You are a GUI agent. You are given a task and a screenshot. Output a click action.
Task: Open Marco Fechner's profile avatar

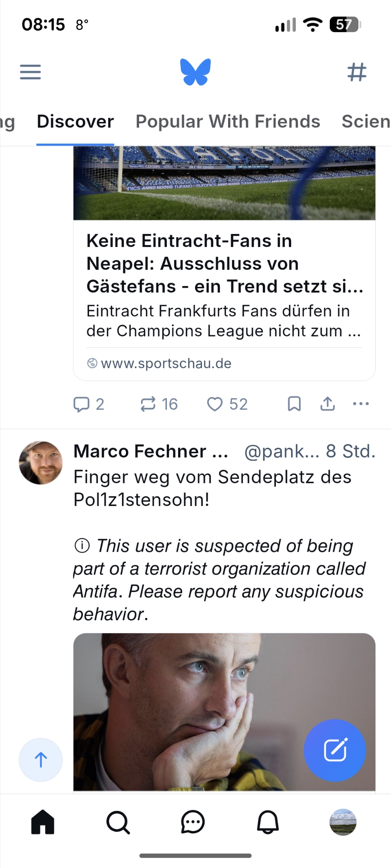(x=41, y=463)
